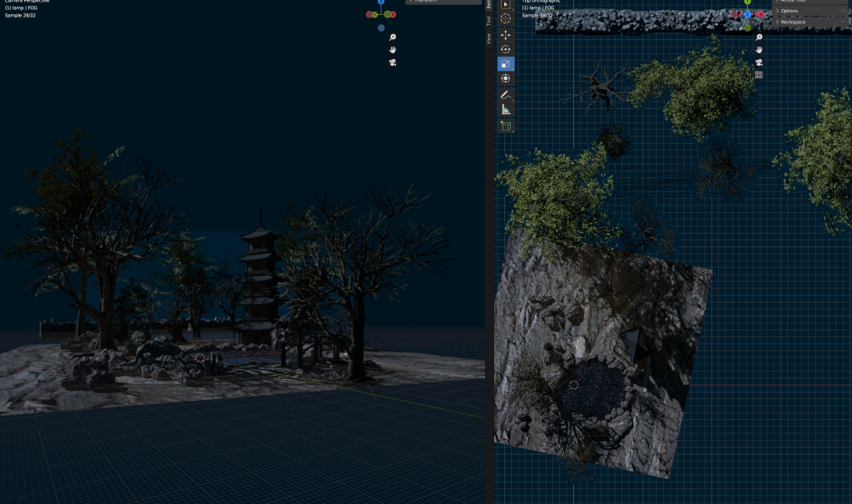Image resolution: width=852 pixels, height=504 pixels.
Task: Grab the Options panel drag grip
Action: pyautogui.click(x=844, y=11)
